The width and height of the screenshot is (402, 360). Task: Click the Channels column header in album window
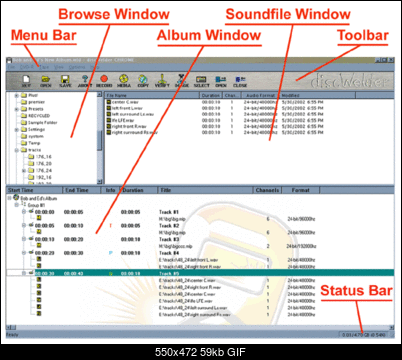click(x=267, y=190)
